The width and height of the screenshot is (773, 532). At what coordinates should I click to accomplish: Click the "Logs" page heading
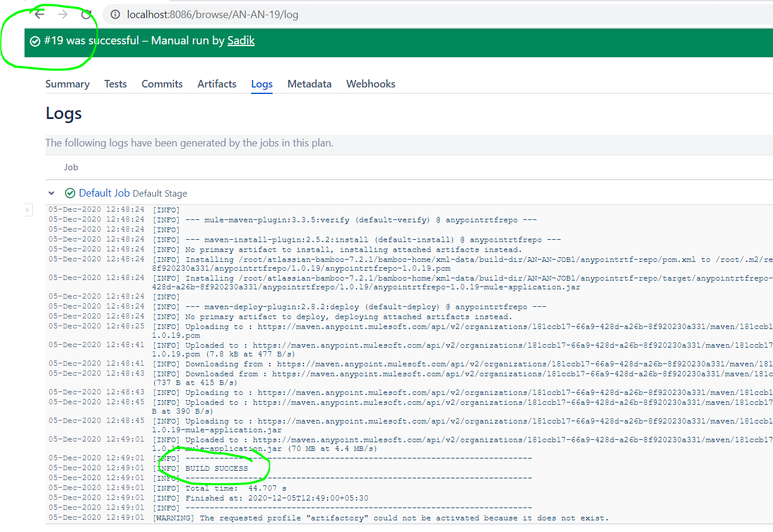[x=64, y=114]
